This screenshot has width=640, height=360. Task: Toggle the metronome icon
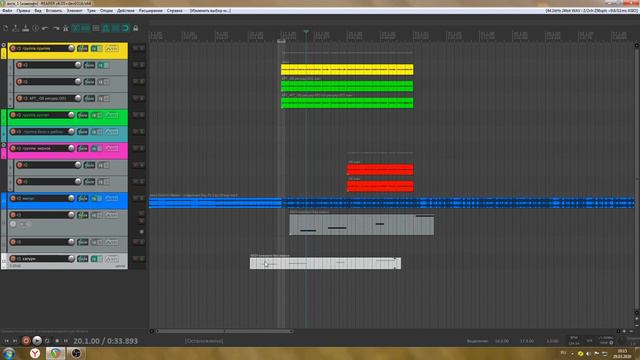pyautogui.click(x=65, y=28)
